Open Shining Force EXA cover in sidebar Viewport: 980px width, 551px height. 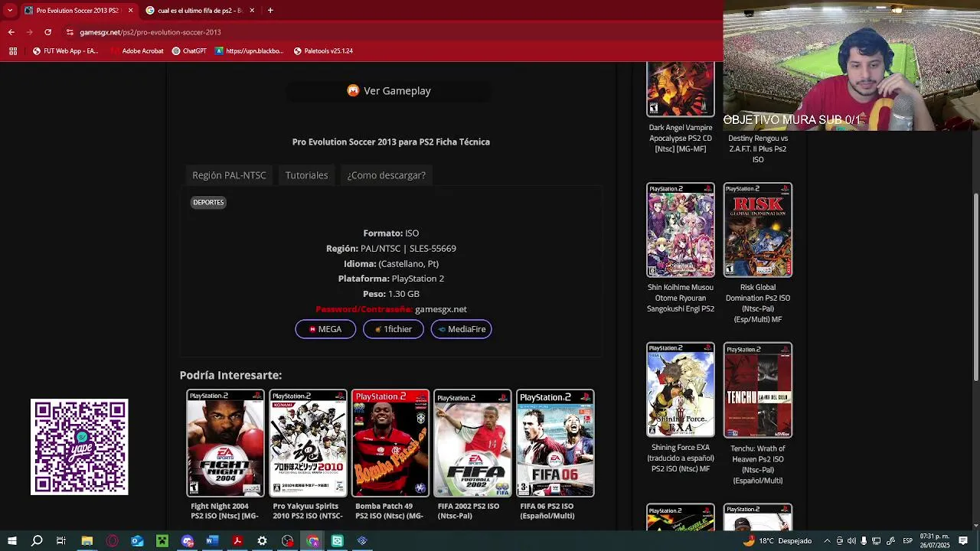tap(681, 390)
